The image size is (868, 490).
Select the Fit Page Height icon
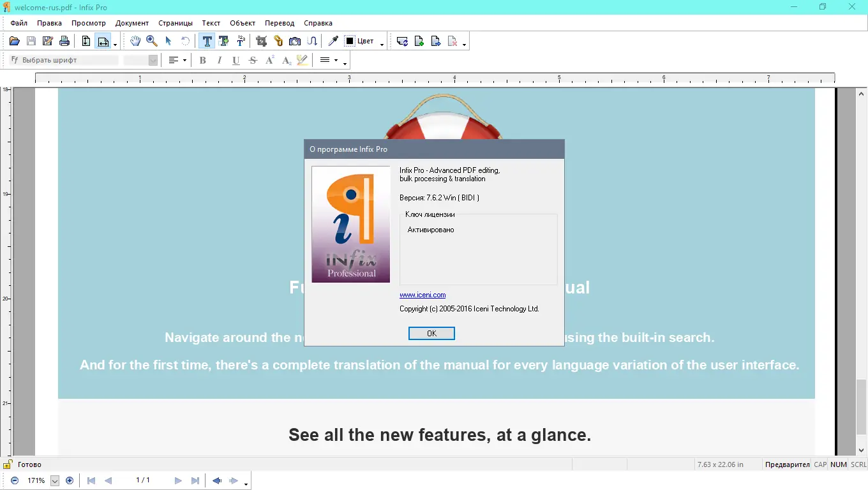[x=86, y=41]
